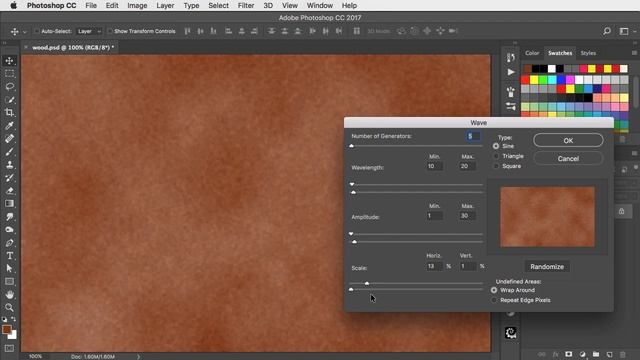Choose the Triangle wave type
Image resolution: width=640 pixels, height=360 pixels.
(x=496, y=156)
